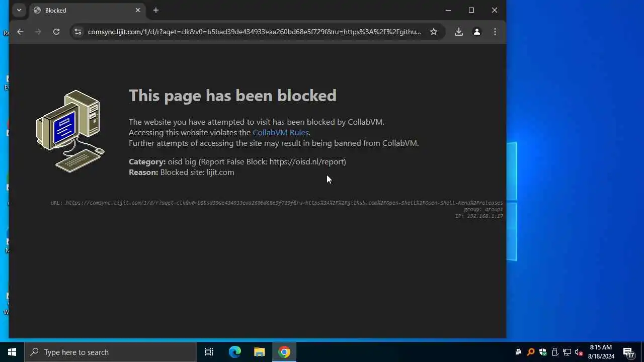Follow the CollabVM Rules link

click(x=281, y=132)
